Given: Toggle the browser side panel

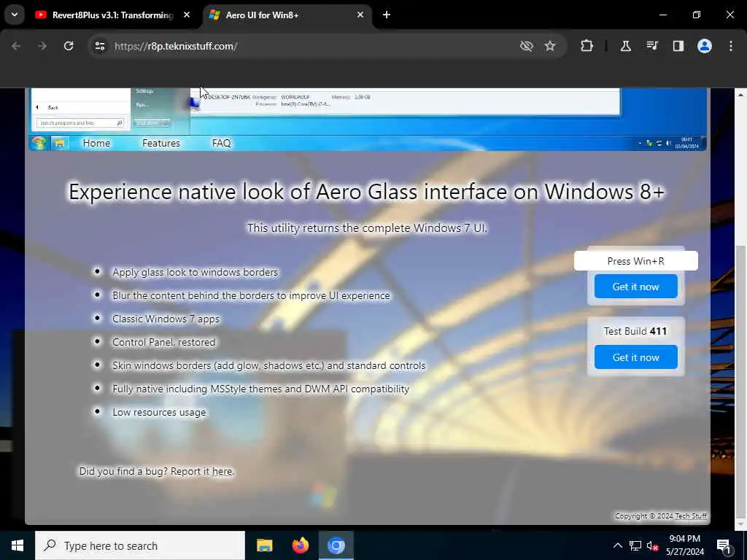Looking at the screenshot, I should 678,46.
